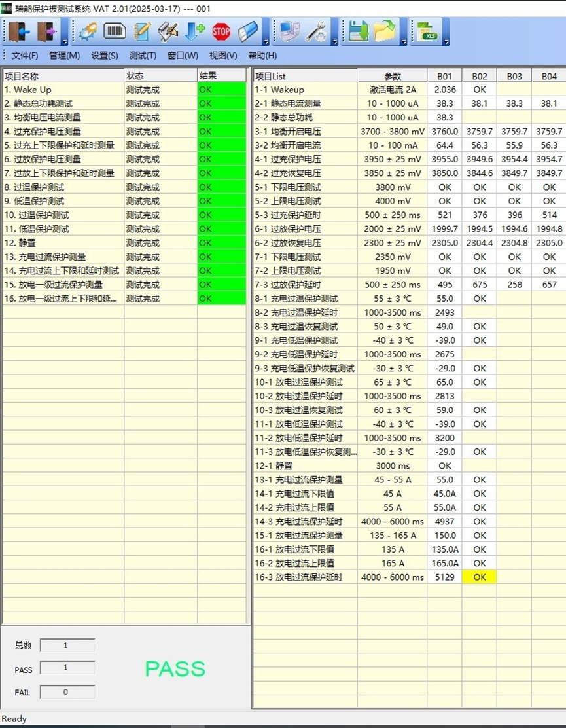Click the gear settings toolbar icon
566x728 pixels.
click(87, 31)
